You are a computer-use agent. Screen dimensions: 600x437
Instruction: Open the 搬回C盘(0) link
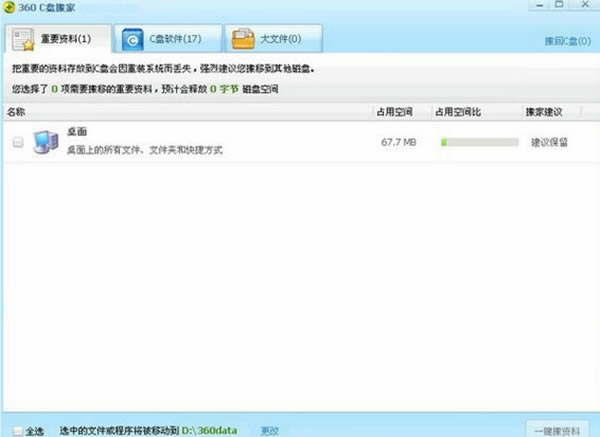point(567,41)
